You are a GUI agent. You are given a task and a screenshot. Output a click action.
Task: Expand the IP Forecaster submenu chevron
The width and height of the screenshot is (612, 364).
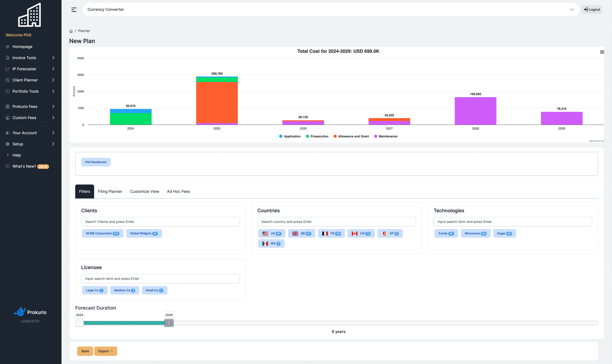[53, 69]
